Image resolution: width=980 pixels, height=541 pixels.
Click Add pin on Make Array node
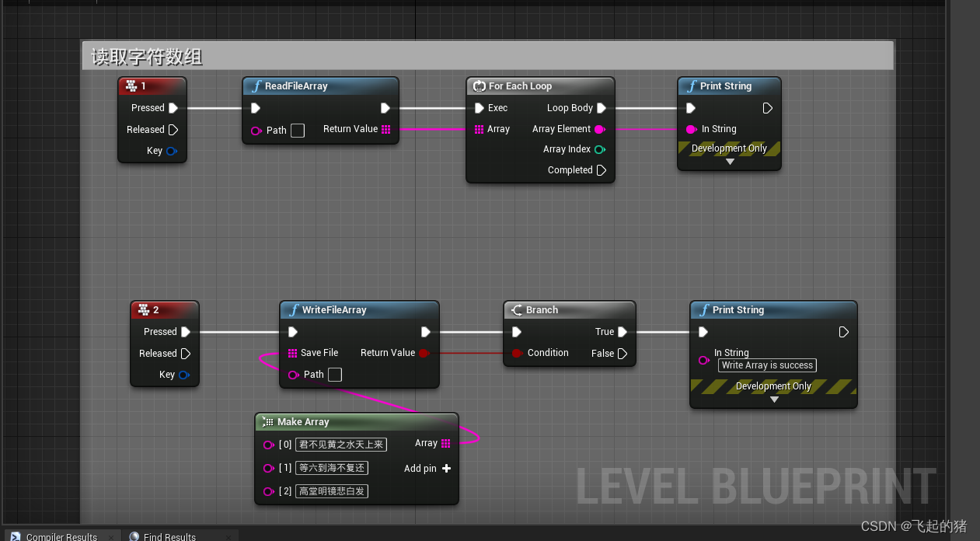coord(446,469)
